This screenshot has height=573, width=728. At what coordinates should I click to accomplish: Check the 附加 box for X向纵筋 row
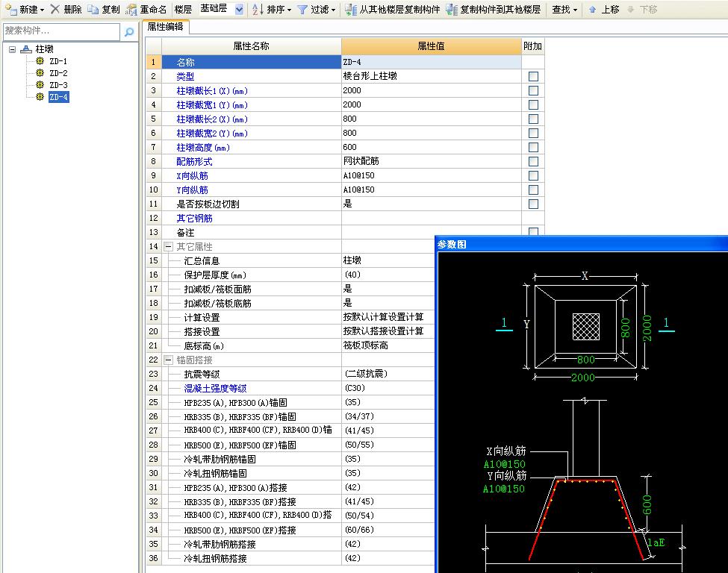(533, 176)
